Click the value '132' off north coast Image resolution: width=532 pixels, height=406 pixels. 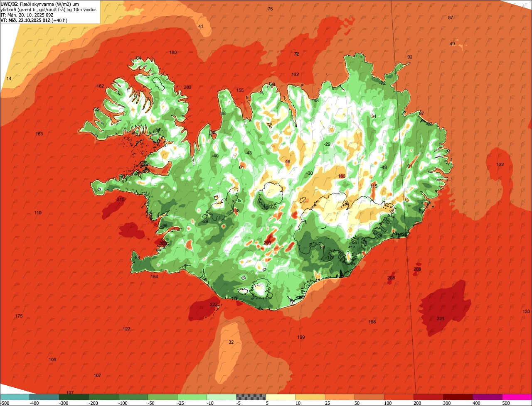coord(295,74)
